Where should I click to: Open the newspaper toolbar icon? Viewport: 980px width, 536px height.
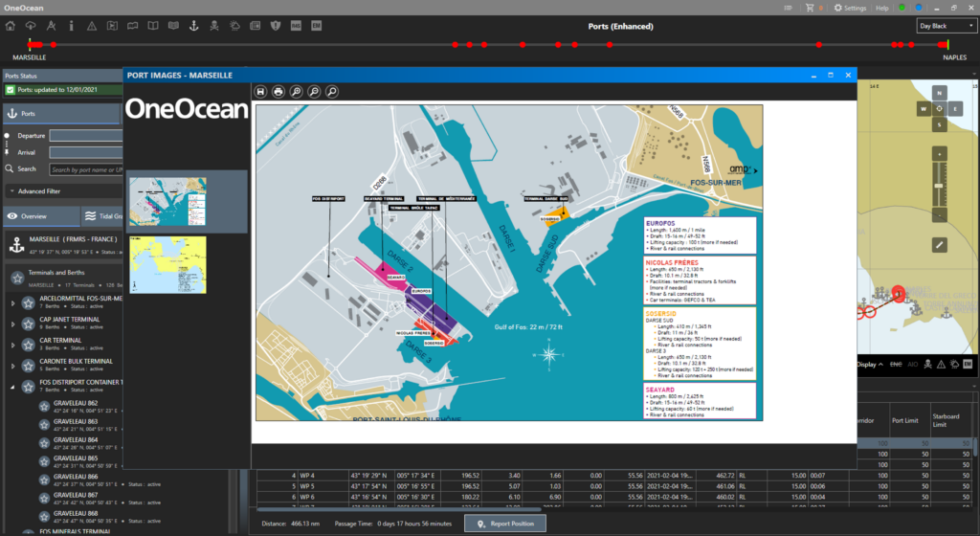tap(255, 26)
